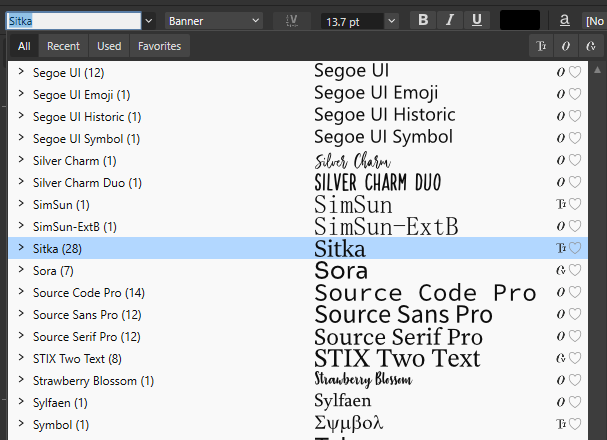Switch to the All fonts tab
607x440 pixels.
24,46
